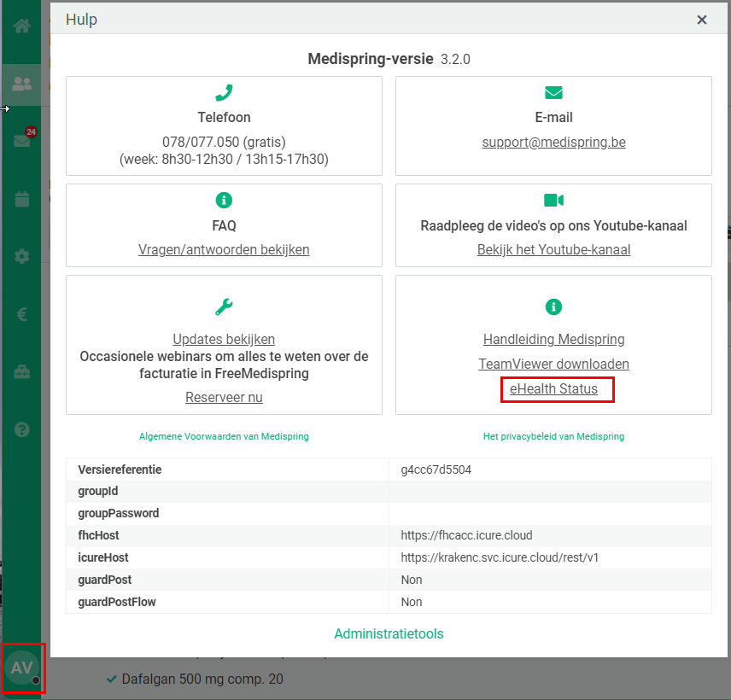Open Bekijk het Youtube-kanaal link
The image size is (731, 700).
click(553, 250)
